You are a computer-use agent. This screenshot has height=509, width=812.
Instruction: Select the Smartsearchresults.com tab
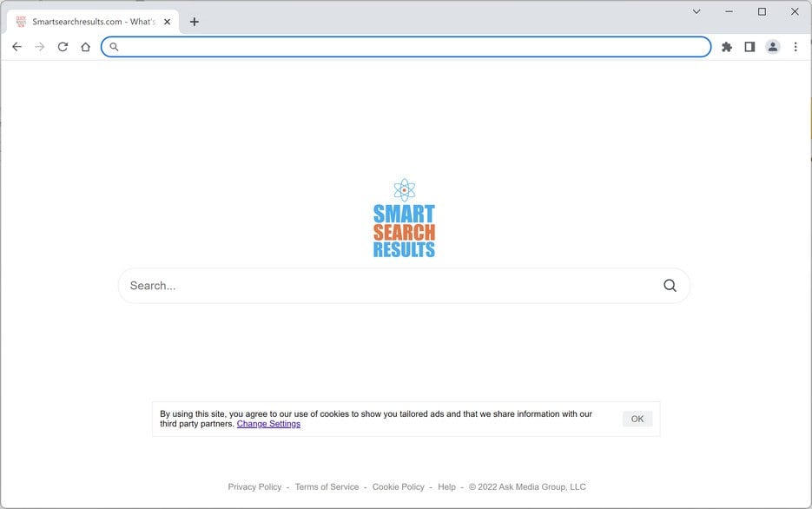coord(93,22)
